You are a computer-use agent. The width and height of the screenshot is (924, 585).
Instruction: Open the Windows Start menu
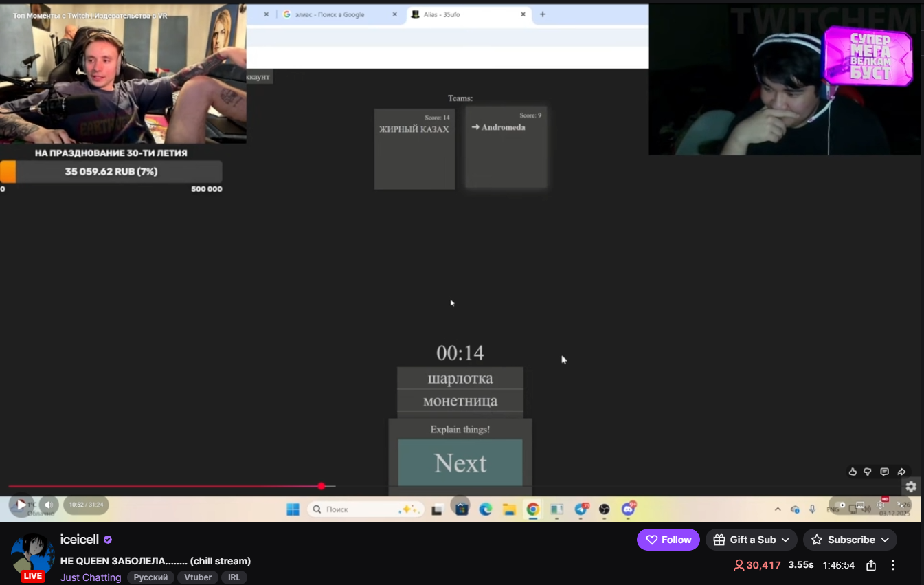click(x=293, y=509)
